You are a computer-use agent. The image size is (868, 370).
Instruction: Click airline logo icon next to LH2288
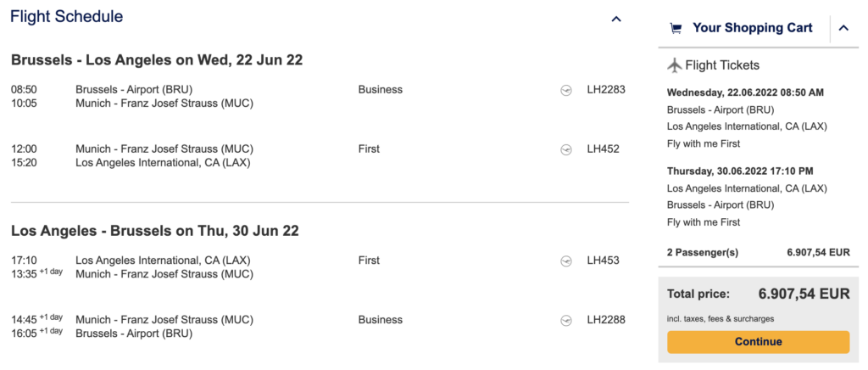[566, 320]
